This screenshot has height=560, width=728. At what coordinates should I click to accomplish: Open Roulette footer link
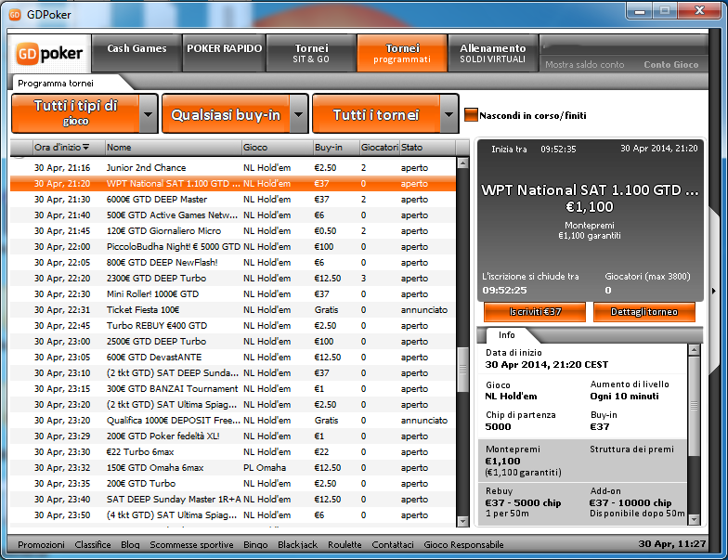[344, 544]
